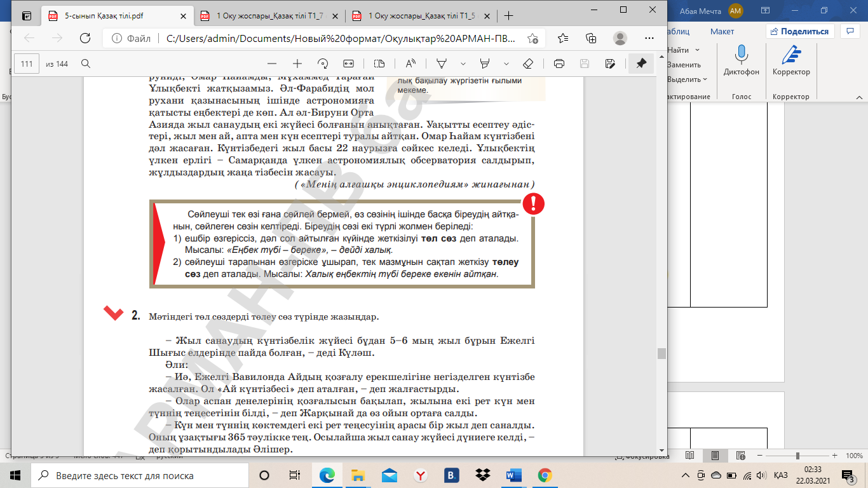Click the Rotate page icon in PDF toolbar
Screen dimensions: 868x488
pos(323,64)
